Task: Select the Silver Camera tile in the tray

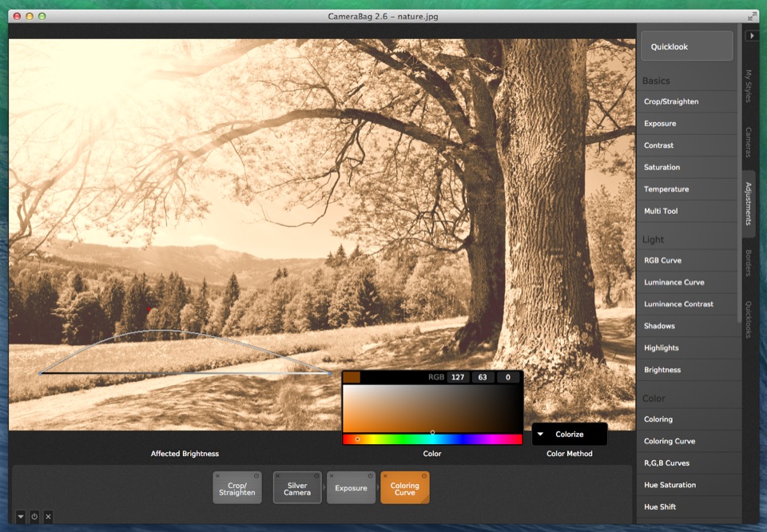Action: 297,488
